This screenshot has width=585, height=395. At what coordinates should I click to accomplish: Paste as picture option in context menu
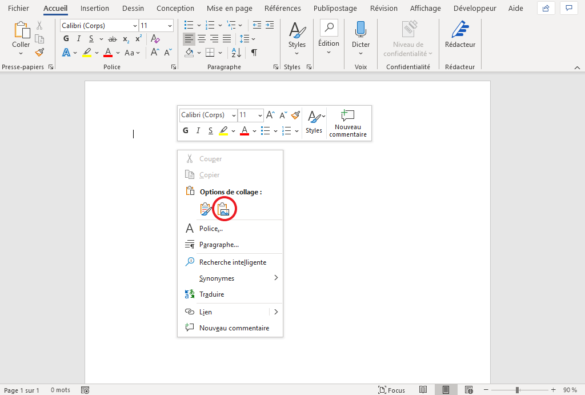(x=223, y=209)
